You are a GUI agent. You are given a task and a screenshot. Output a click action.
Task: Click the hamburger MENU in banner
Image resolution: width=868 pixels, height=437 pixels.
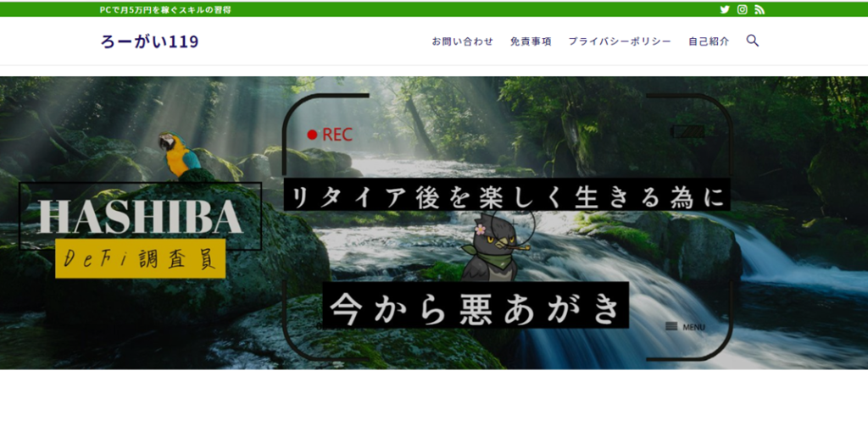click(685, 327)
